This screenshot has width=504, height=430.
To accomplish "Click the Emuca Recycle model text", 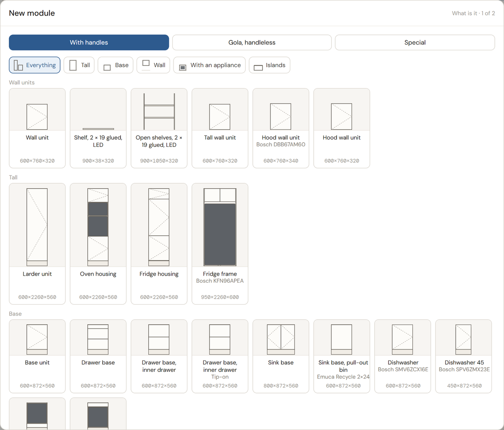I will point(344,377).
